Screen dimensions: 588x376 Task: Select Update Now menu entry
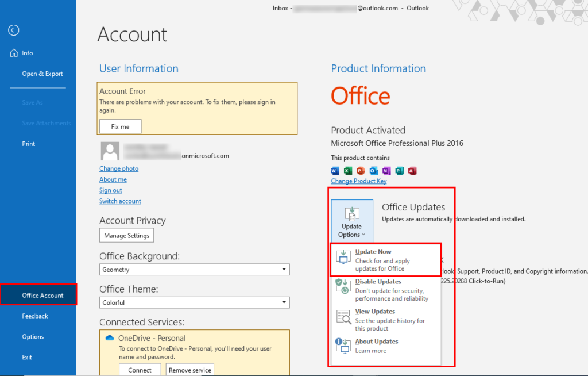tap(386, 259)
